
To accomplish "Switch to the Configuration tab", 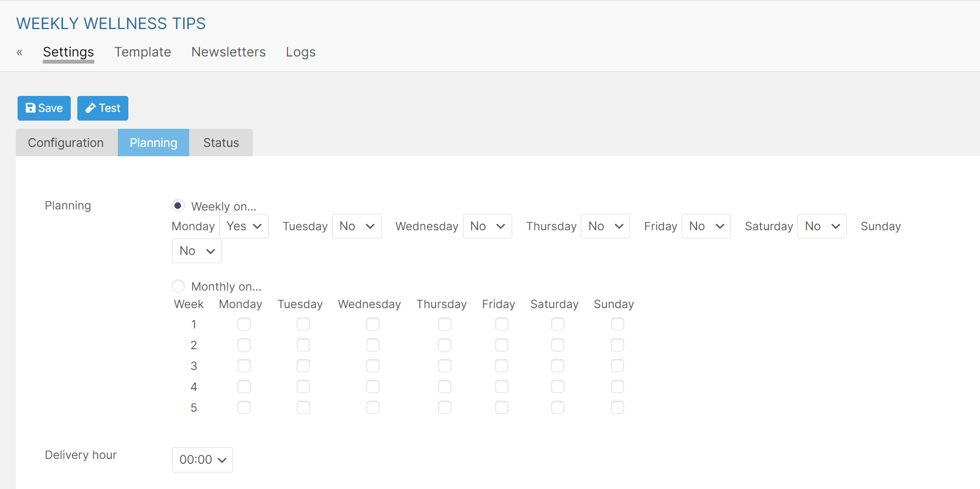I will (x=66, y=143).
